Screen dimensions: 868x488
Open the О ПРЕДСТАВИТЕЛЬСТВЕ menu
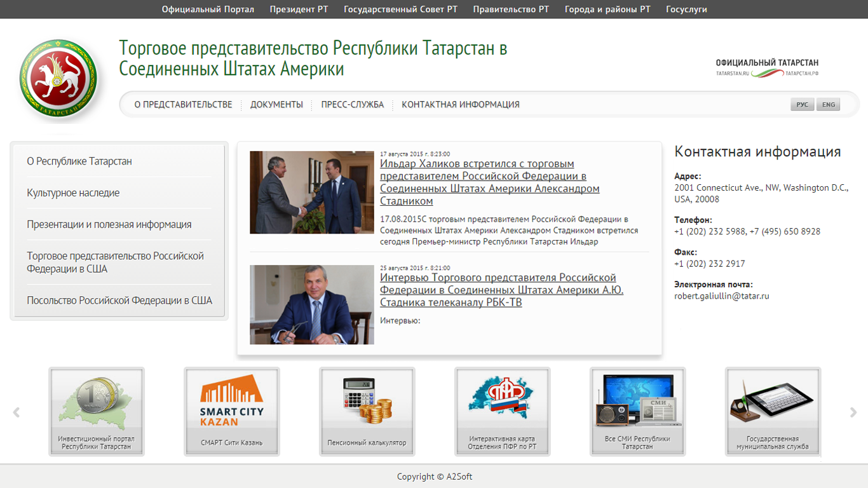pyautogui.click(x=183, y=105)
